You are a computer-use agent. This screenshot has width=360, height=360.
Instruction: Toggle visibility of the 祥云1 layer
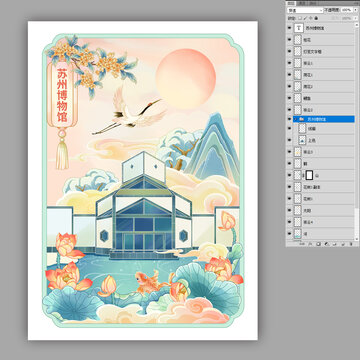pyautogui.click(x=289, y=63)
